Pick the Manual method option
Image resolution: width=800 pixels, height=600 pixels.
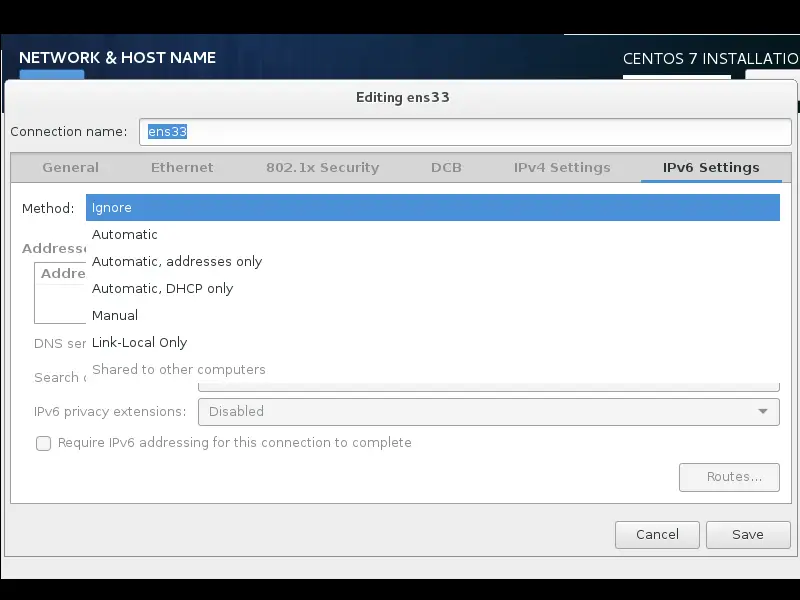pos(433,316)
